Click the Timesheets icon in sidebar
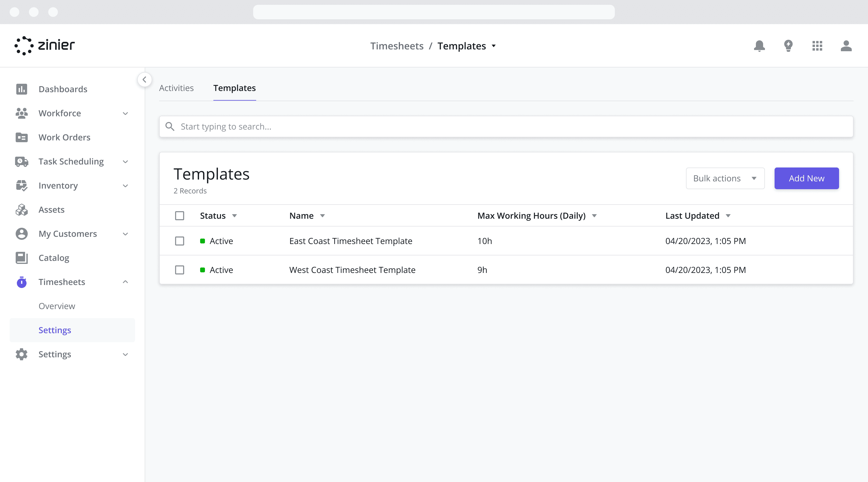The image size is (868, 482). (x=22, y=281)
